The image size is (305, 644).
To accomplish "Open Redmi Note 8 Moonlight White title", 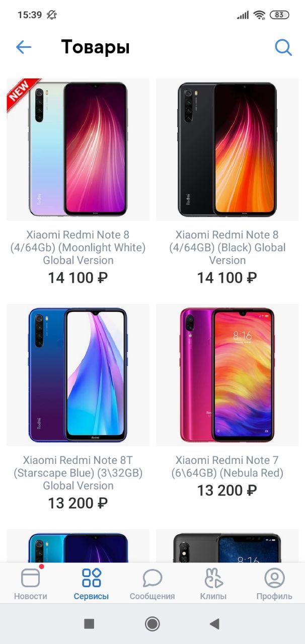I will point(78,248).
